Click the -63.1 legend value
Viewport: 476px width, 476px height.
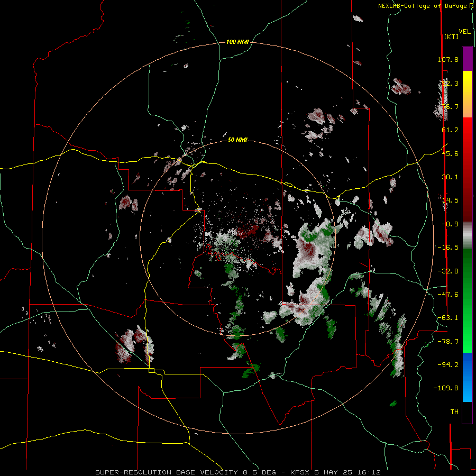tap(448, 318)
